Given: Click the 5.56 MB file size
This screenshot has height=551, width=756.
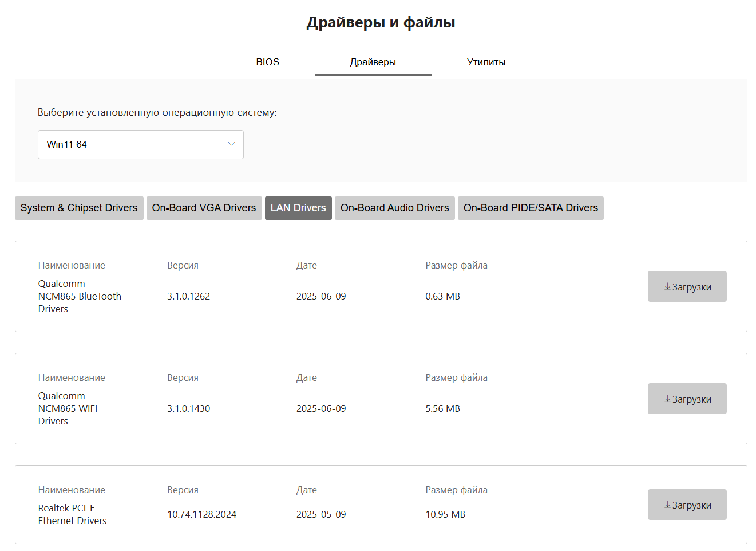Looking at the screenshot, I should [442, 408].
